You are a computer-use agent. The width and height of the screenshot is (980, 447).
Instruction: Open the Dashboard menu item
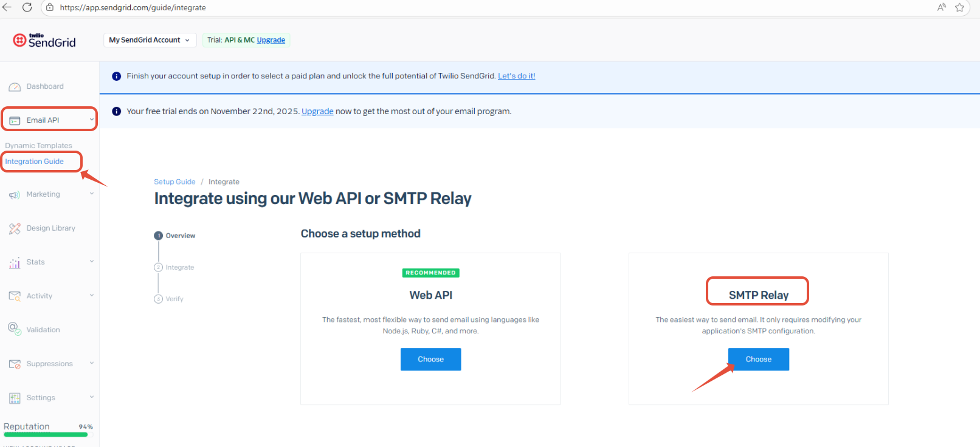coord(45,86)
